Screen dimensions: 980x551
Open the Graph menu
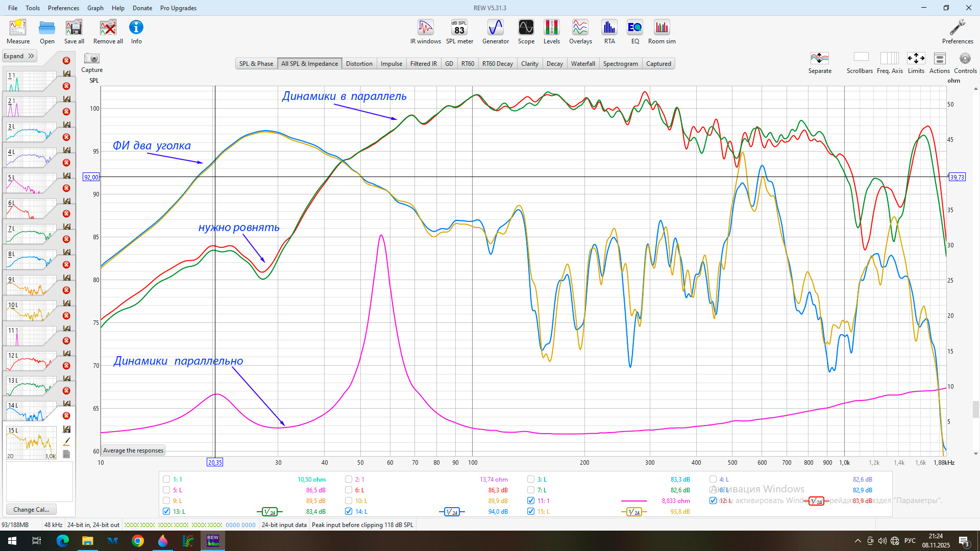[95, 8]
